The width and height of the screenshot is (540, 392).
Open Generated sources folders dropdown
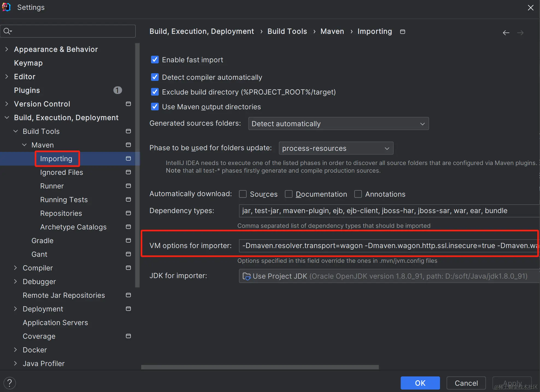[338, 124]
